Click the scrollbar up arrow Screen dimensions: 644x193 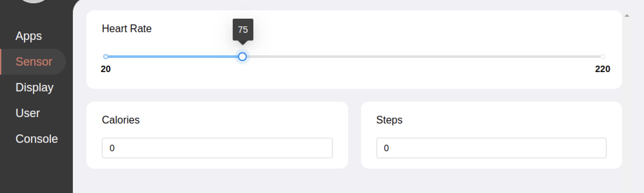click(x=627, y=15)
